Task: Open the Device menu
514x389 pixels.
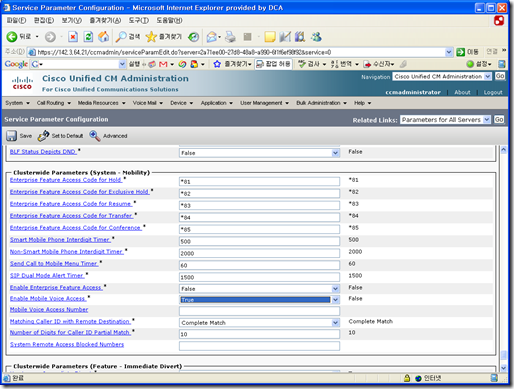Action: (182, 103)
